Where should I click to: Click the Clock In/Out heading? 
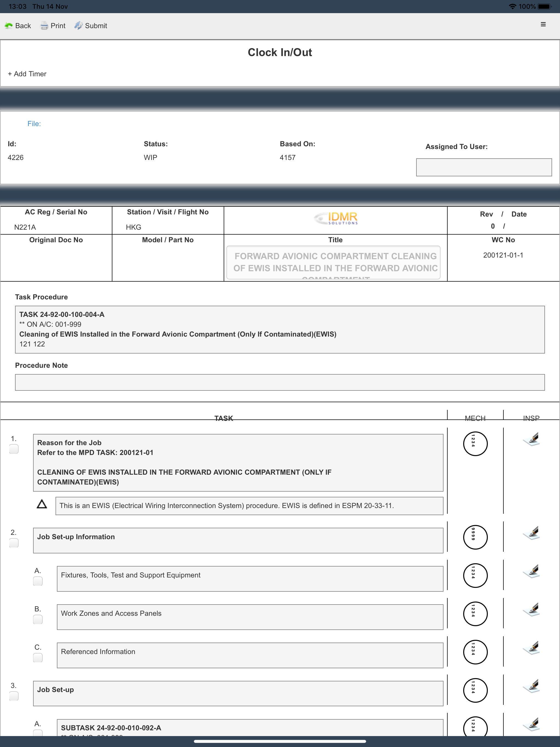[280, 52]
